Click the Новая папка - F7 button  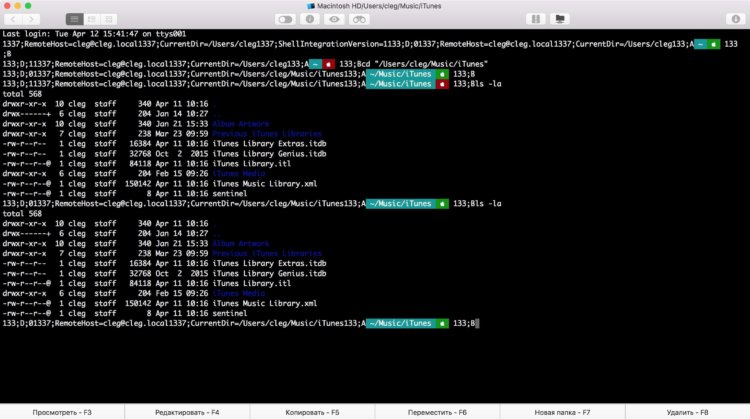(x=562, y=412)
